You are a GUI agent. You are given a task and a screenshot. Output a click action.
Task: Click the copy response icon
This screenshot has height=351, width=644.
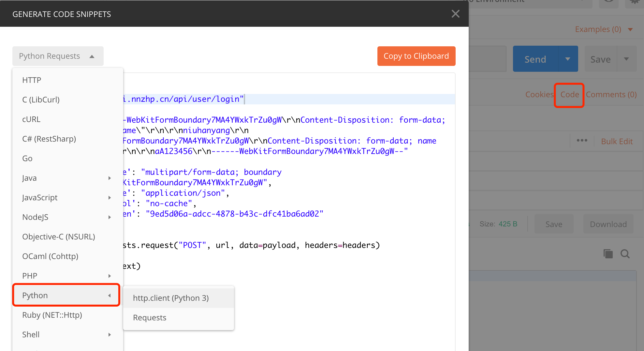[x=608, y=254]
